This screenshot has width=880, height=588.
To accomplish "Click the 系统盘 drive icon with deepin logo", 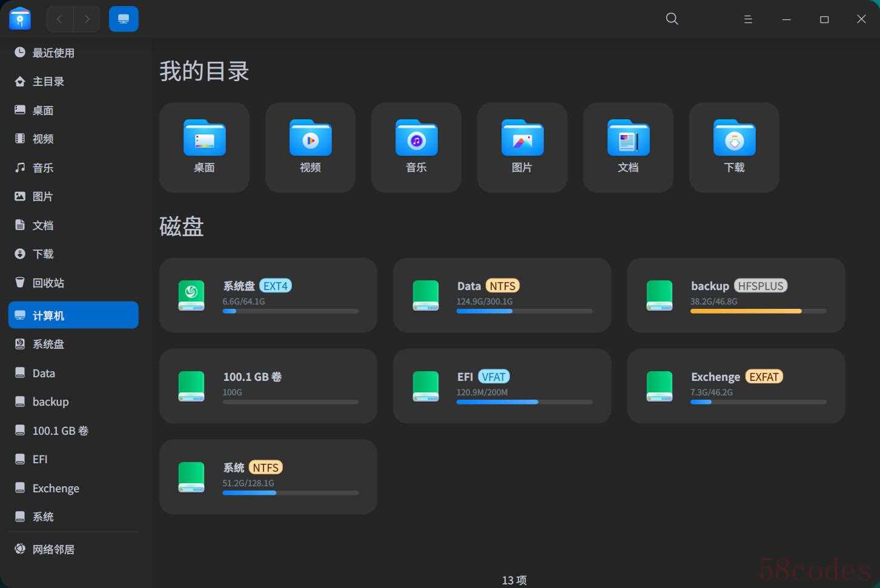I will coord(191,296).
